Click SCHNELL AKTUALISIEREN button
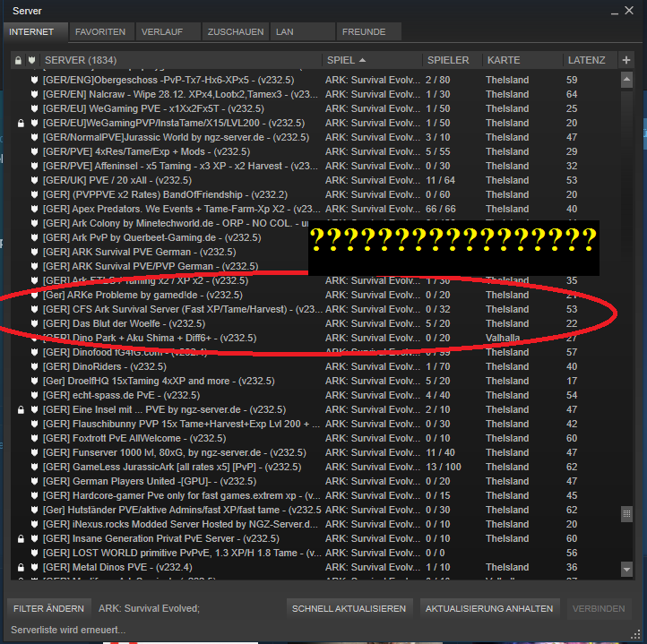Screen dimensions: 647x644 [349, 608]
